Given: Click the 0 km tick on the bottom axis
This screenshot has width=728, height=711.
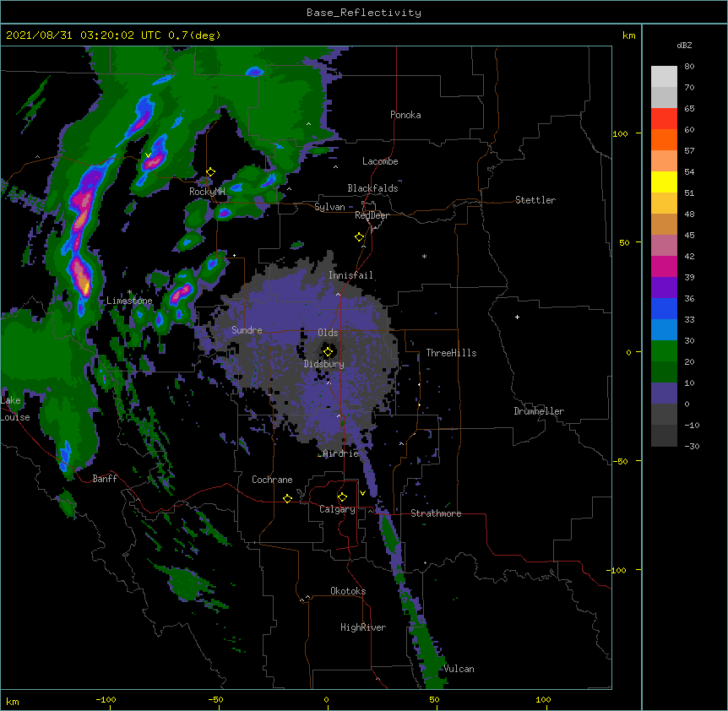Looking at the screenshot, I should 326,699.
